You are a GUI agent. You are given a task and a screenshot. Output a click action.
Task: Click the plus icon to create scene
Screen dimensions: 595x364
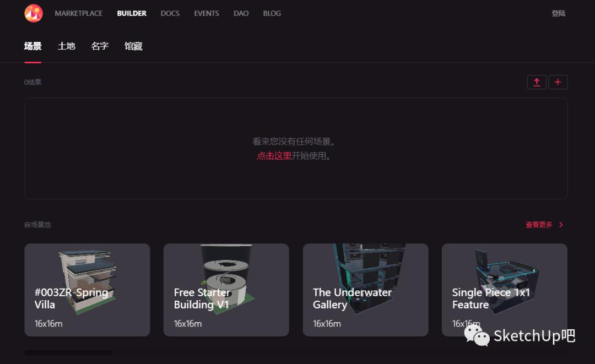[x=558, y=82]
